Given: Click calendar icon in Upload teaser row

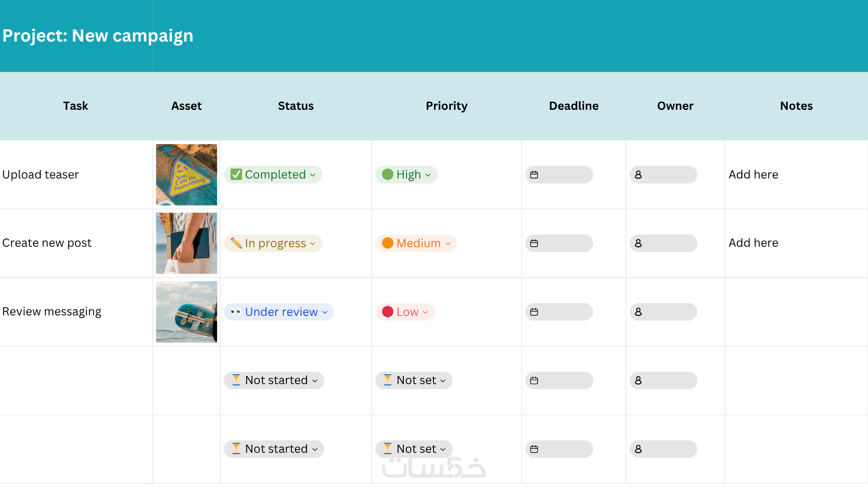Looking at the screenshot, I should [534, 175].
